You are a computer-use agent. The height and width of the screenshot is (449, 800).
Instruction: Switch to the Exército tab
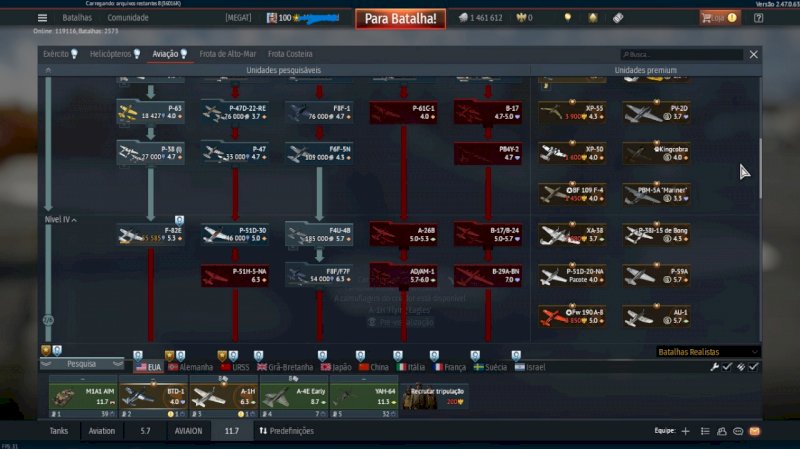click(x=60, y=54)
